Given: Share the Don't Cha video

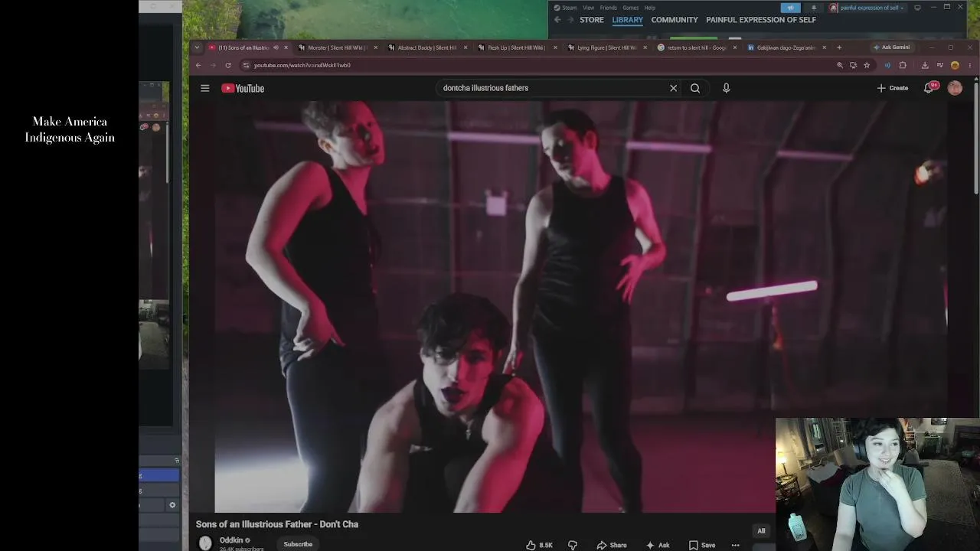Looking at the screenshot, I should 612,545.
